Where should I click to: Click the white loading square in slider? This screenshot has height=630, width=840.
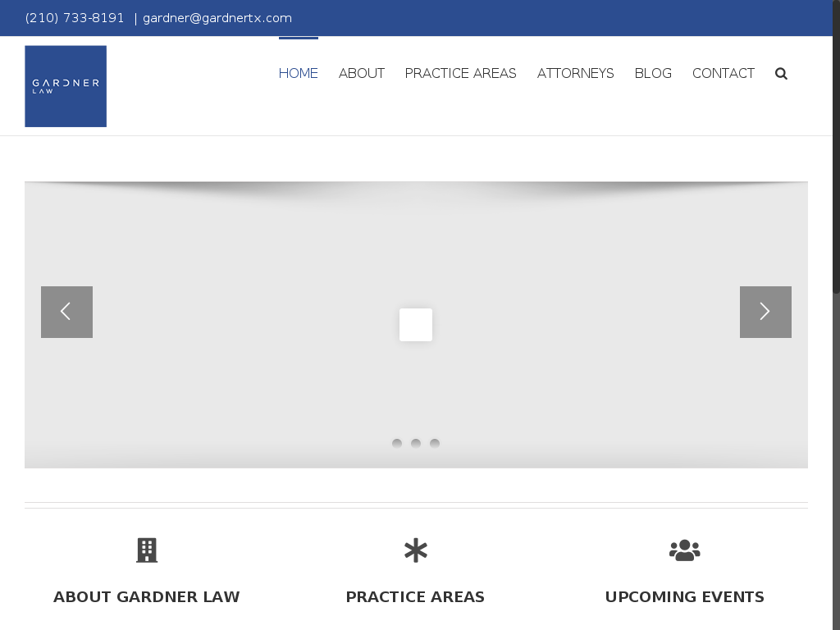[416, 325]
